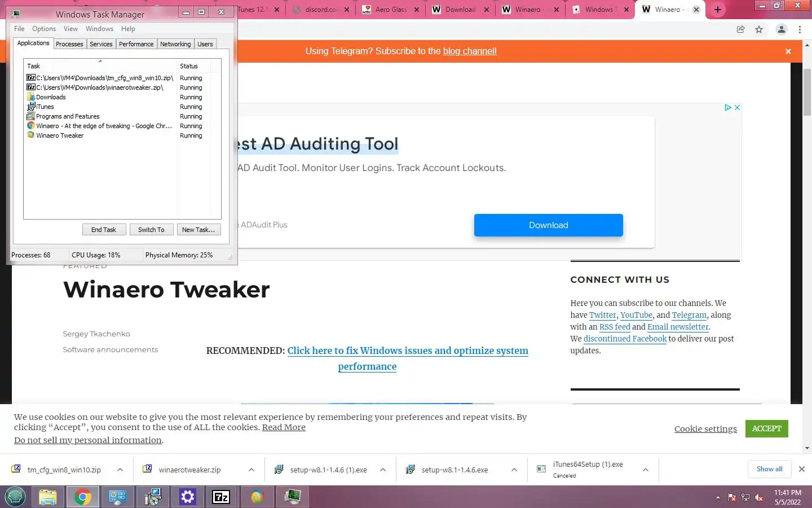The image size is (812, 508).
Task: Open the Cookie settings link
Action: click(705, 429)
